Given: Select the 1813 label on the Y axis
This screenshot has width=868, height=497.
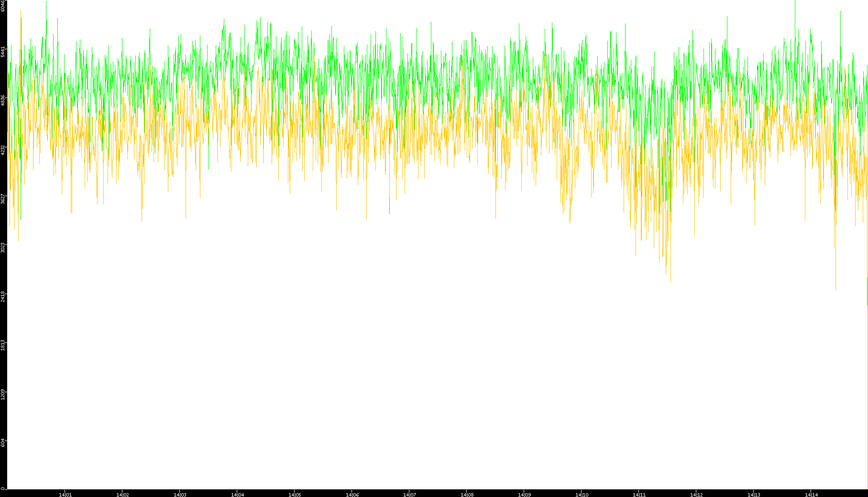Looking at the screenshot, I should pyautogui.click(x=3, y=345).
